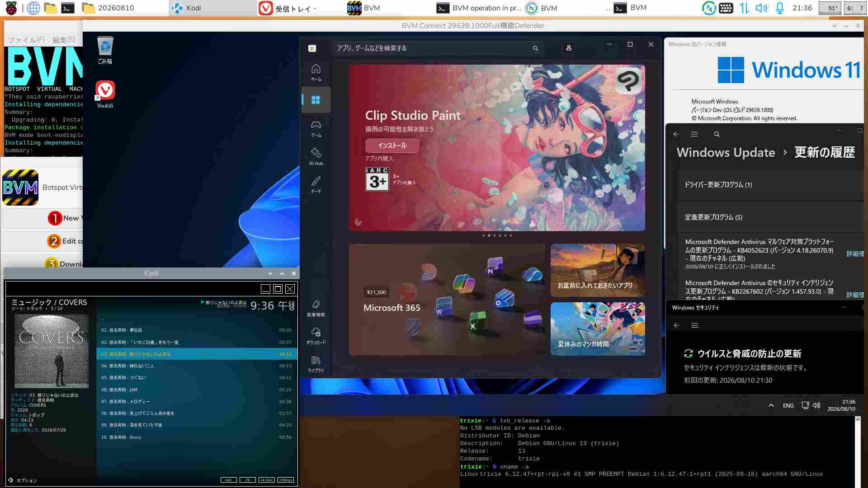Switch to Vivaldi 受信トレイ taskbar window

[x=300, y=8]
